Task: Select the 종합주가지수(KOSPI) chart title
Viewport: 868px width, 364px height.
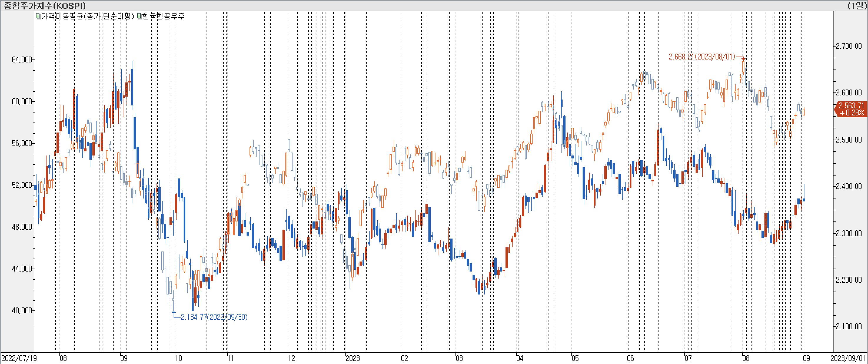Action: click(44, 5)
